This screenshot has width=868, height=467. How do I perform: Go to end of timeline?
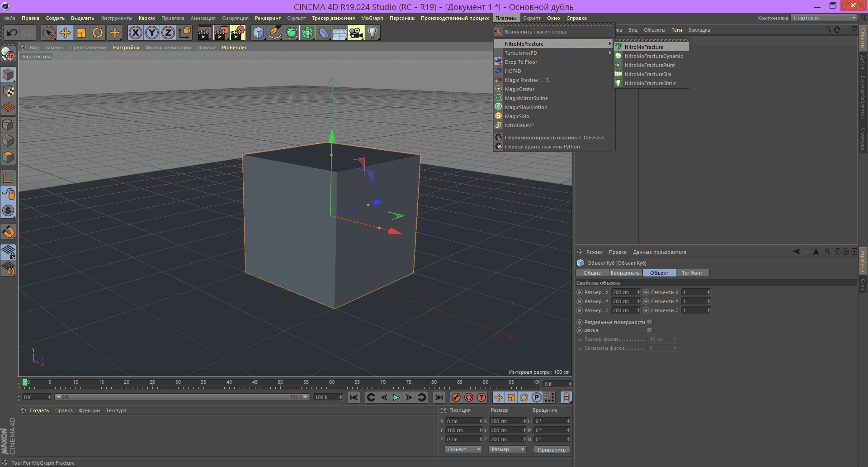click(439, 397)
